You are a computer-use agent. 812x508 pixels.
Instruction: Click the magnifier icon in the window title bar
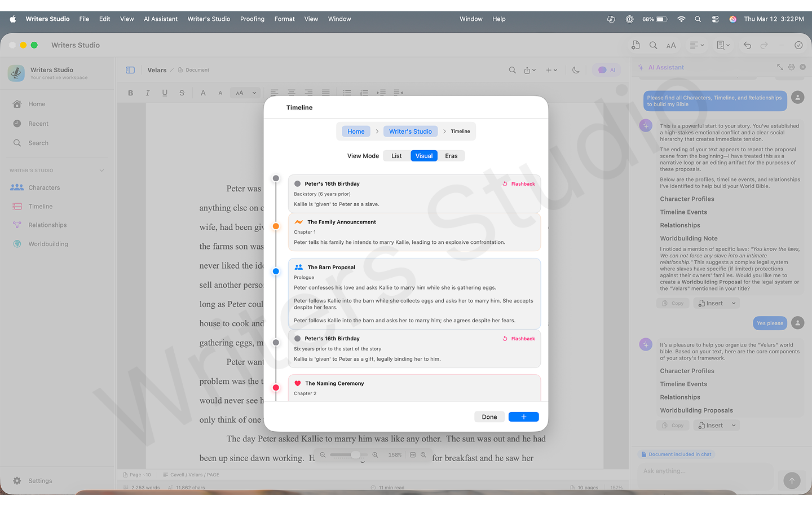pos(653,45)
